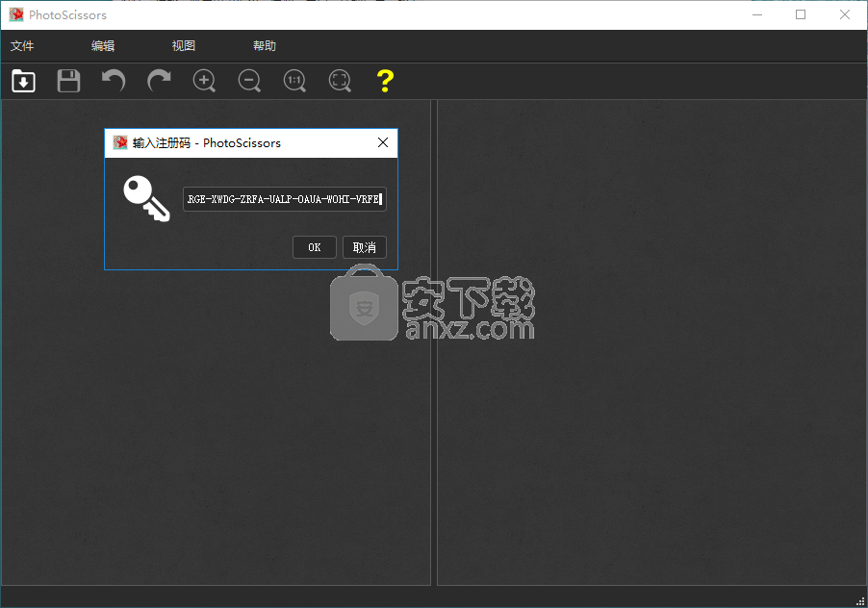The width and height of the screenshot is (868, 608).
Task: Open the 视图 menu
Action: pos(184,46)
